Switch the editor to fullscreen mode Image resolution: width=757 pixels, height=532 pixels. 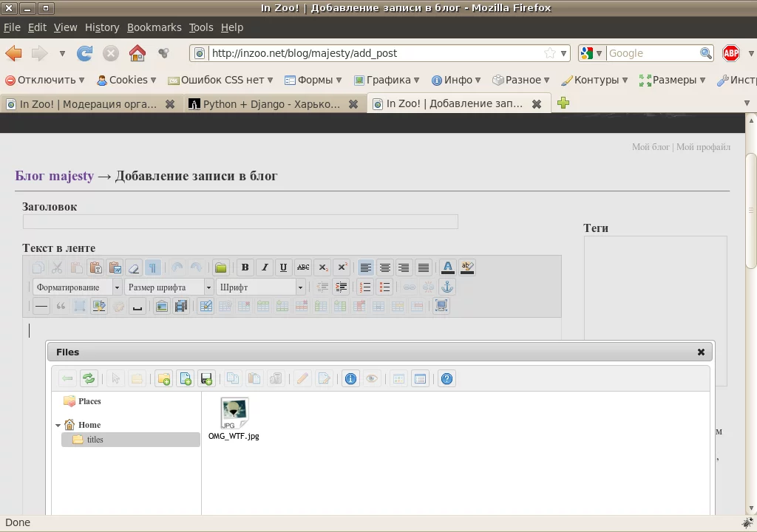[441, 306]
